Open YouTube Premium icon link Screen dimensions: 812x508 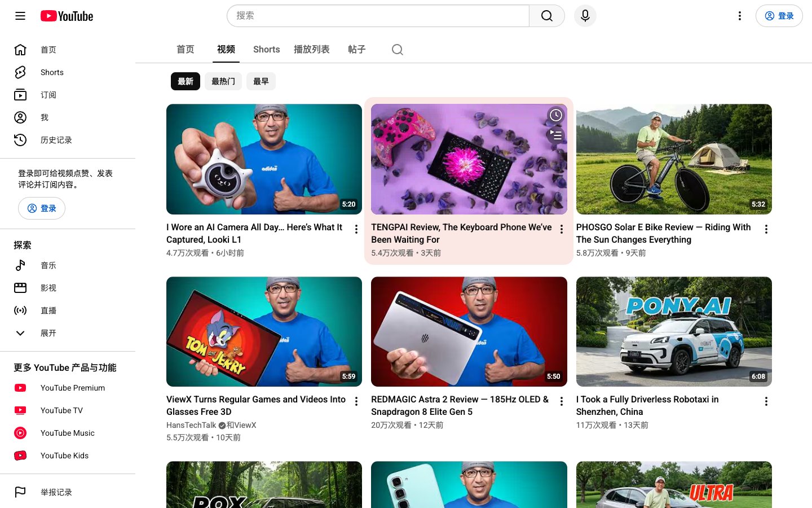[20, 388]
